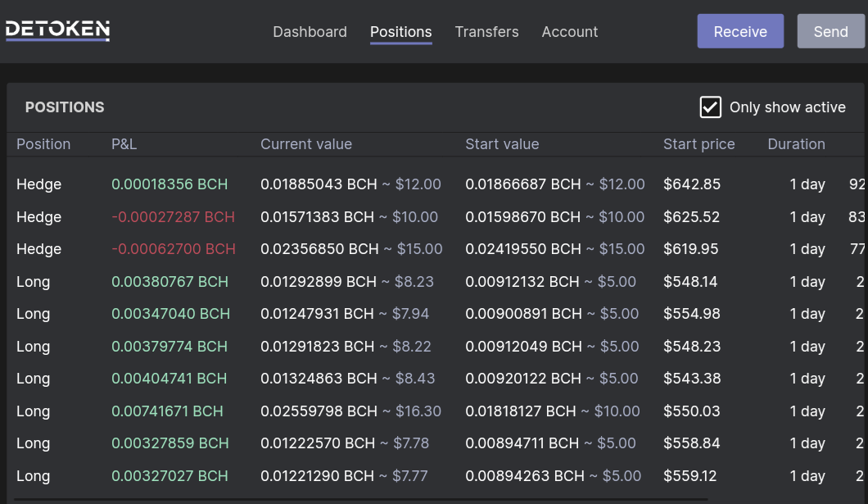868x504 pixels.
Task: Click the Duration column header
Action: click(796, 144)
